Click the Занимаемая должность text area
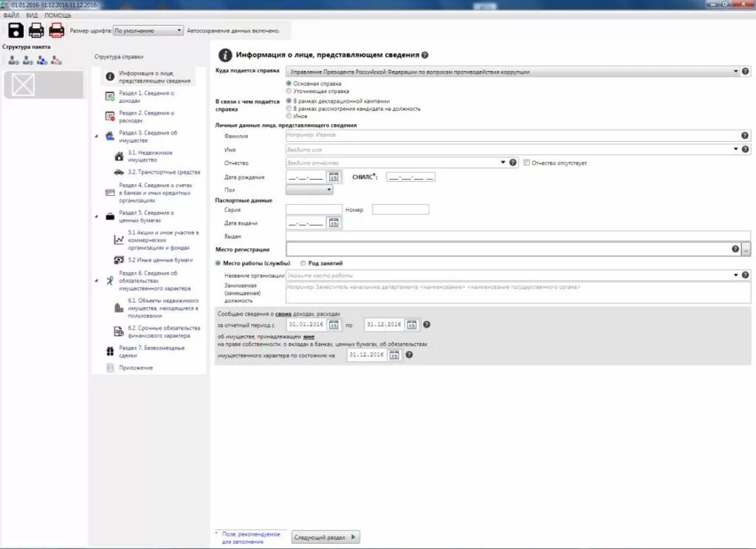Screen dimensions: 756x549 [x=518, y=293]
